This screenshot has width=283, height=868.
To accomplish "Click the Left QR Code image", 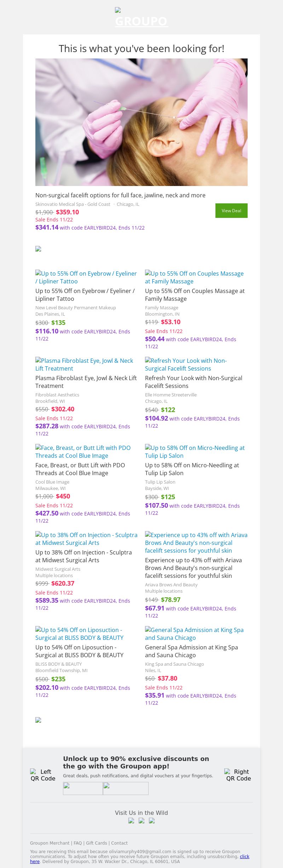I will point(43,775).
